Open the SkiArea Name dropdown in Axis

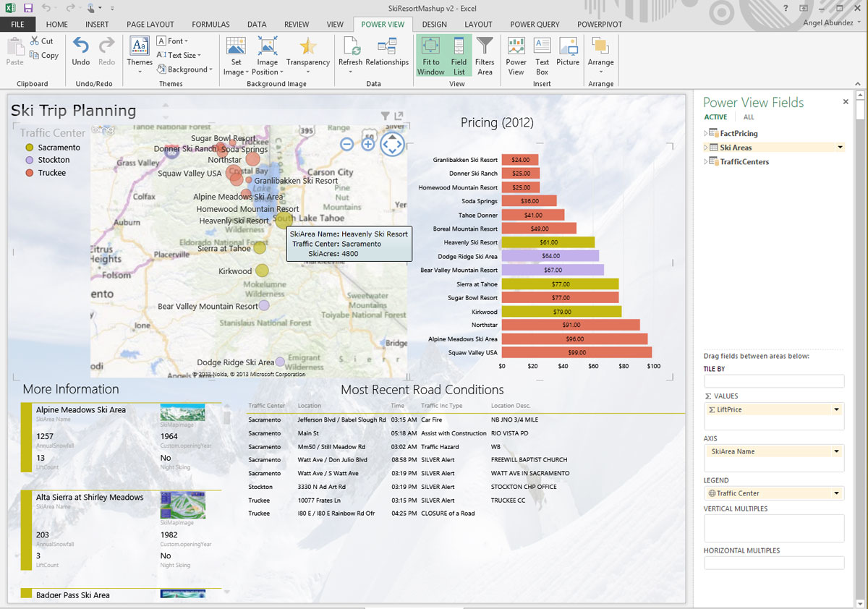837,451
